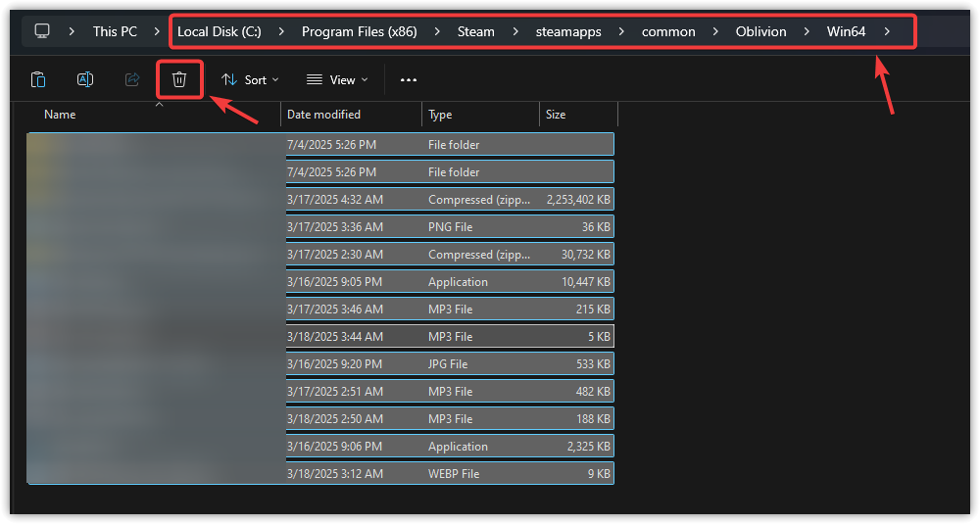The width and height of the screenshot is (980, 524).
Task: Select the Rename icon in toolbar
Action: pos(85,79)
